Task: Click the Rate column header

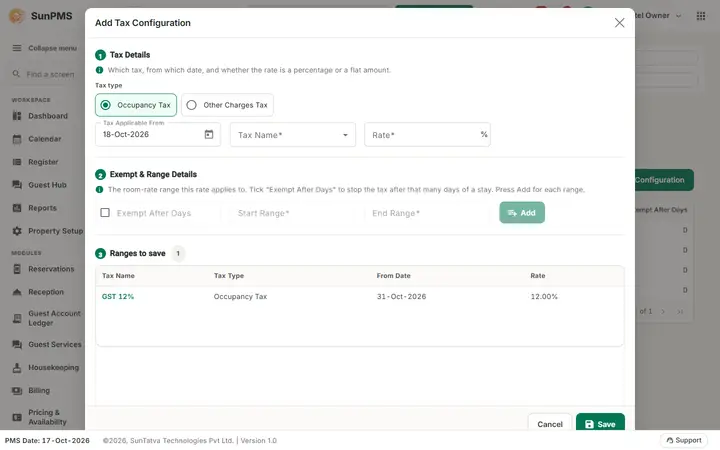Action: tap(538, 276)
